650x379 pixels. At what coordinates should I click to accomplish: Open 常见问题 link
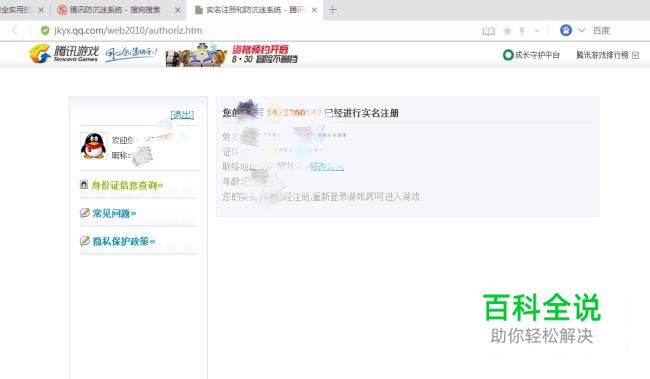[114, 213]
